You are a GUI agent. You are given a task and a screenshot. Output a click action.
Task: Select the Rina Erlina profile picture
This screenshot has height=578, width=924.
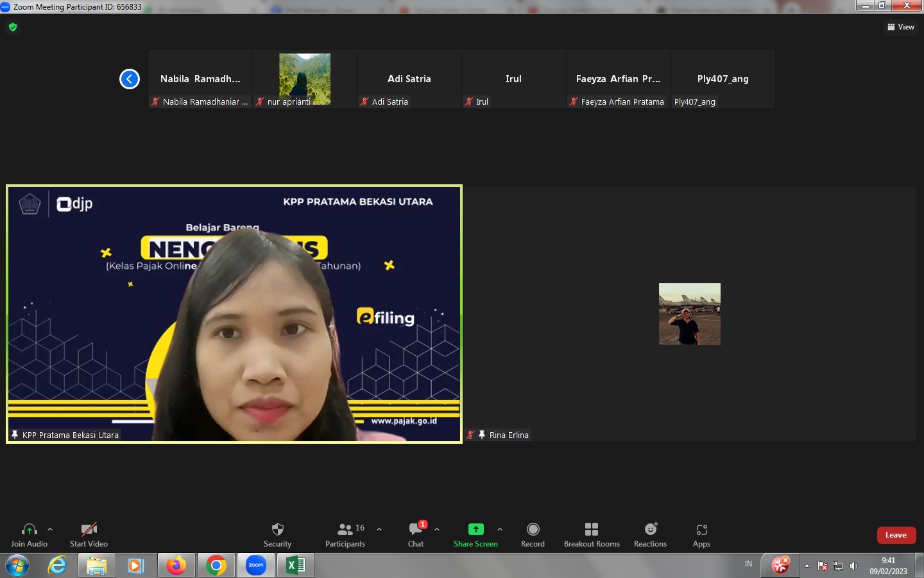pyautogui.click(x=689, y=314)
